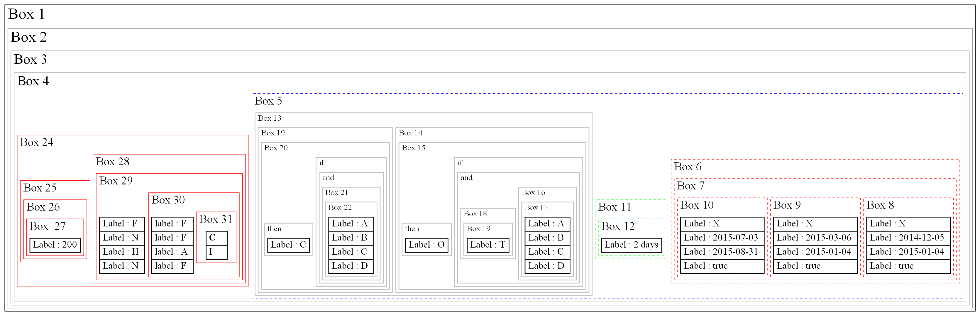Select the 'Box 10' heading

(697, 205)
